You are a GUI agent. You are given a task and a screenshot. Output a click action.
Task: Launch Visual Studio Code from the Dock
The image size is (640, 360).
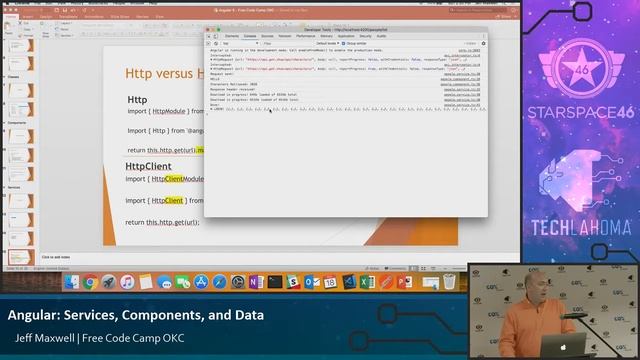349,282
